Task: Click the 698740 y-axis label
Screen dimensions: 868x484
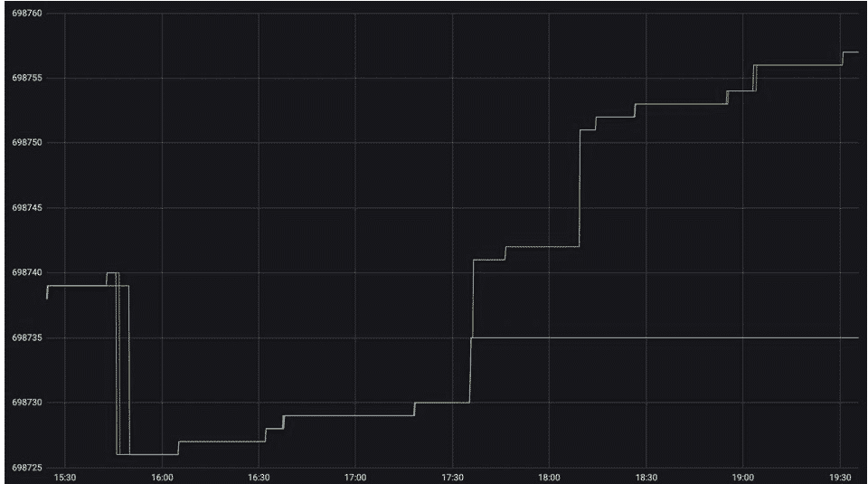Action: (26, 272)
